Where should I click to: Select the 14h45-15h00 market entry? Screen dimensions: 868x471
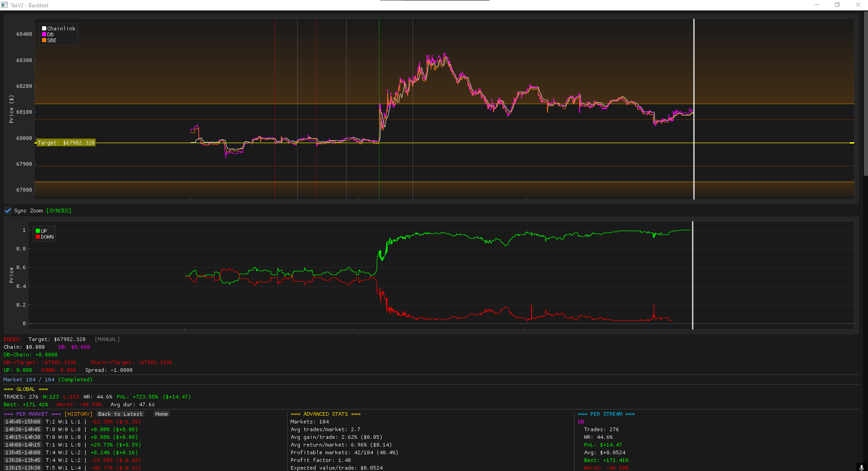(x=22, y=421)
